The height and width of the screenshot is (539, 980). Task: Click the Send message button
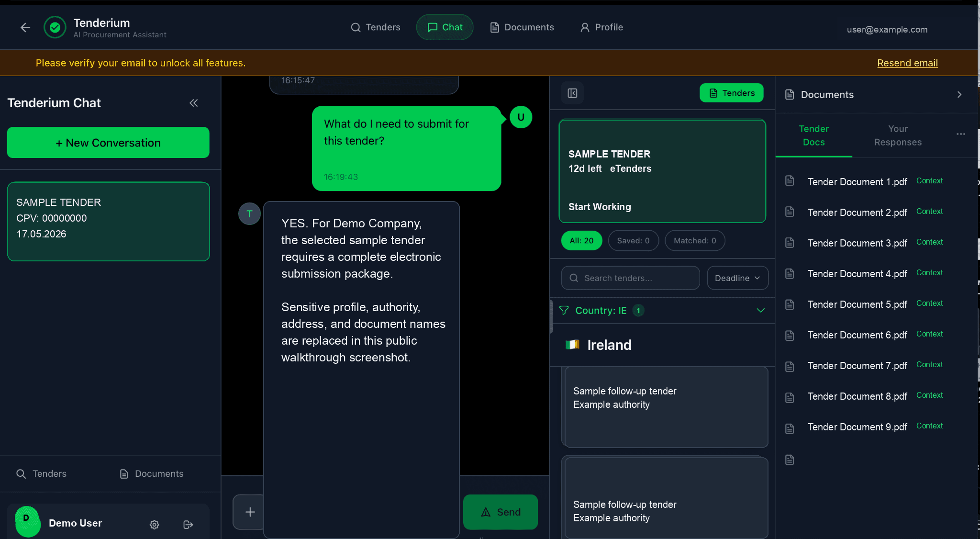point(501,512)
